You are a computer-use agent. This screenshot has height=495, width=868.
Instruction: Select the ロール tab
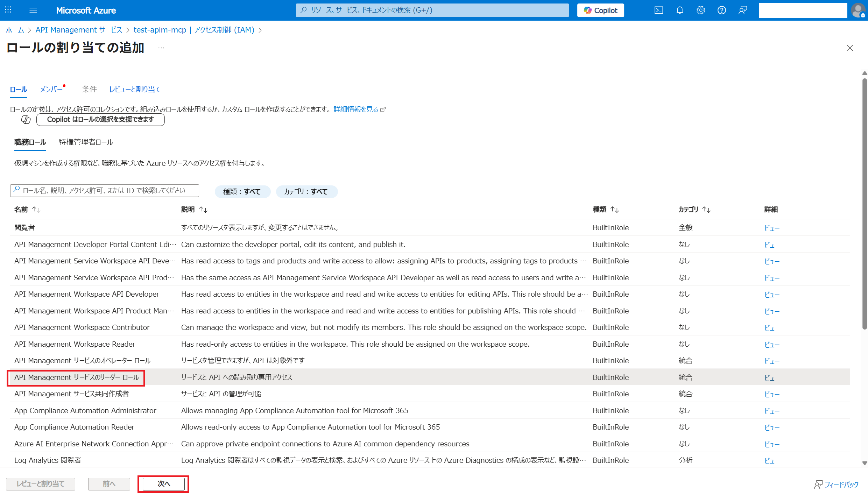[x=19, y=89]
